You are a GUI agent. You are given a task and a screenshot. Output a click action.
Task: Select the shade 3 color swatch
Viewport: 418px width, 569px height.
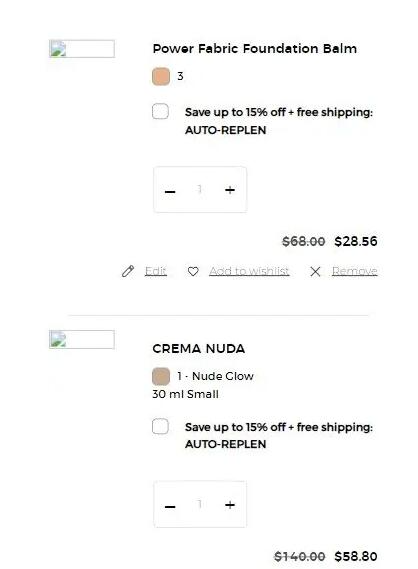coord(161,77)
